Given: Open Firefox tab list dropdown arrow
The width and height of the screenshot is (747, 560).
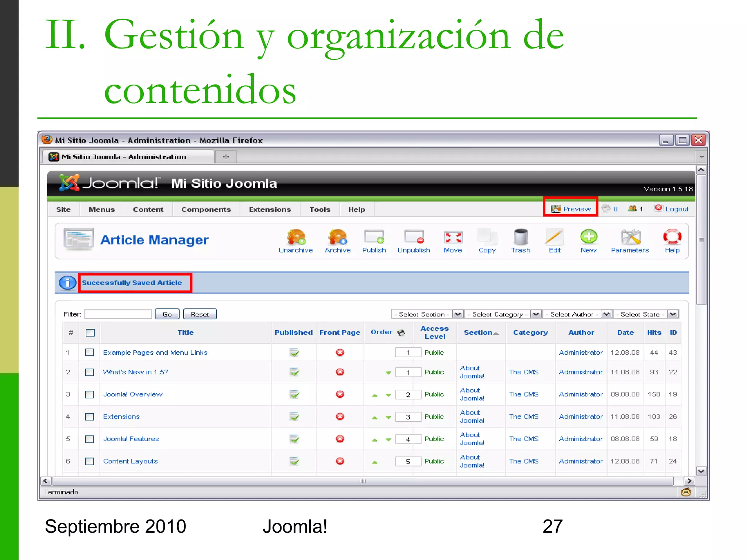Looking at the screenshot, I should (701, 157).
